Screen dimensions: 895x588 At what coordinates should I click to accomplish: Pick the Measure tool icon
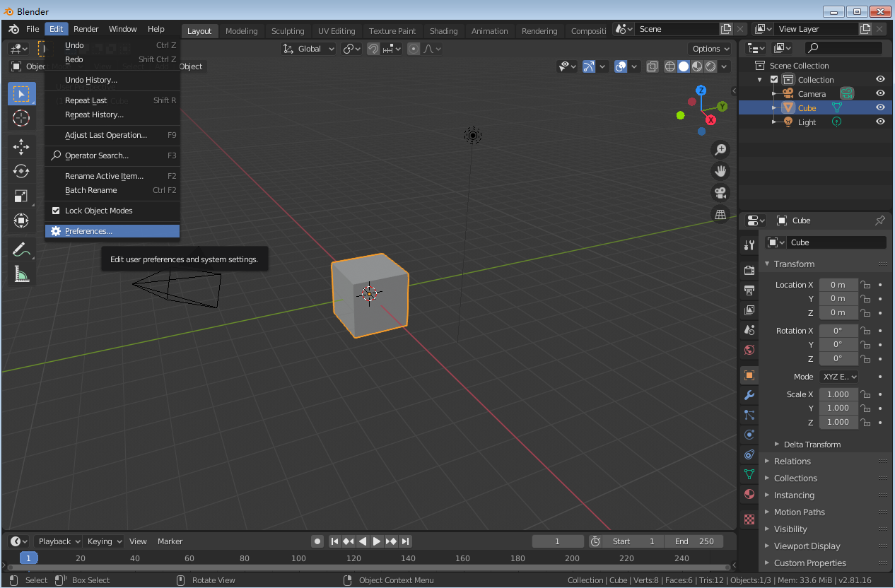[x=21, y=274]
